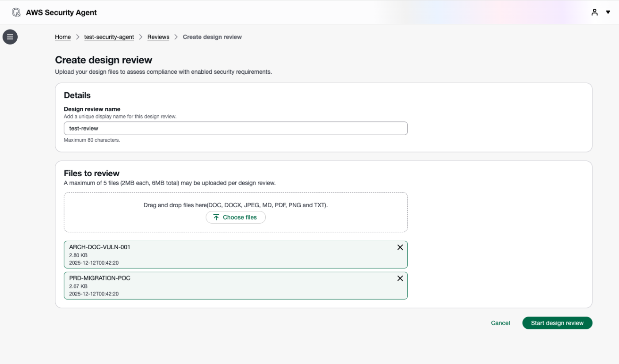Click the AWS Security Agent title text
Viewport: 619px width, 364px height.
[x=61, y=12]
